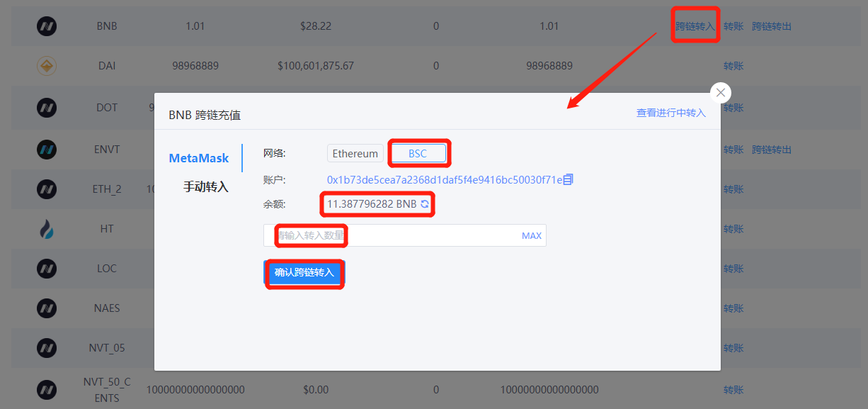The width and height of the screenshot is (868, 409).
Task: Close the BNB cross-chain deposit dialog
Action: tap(720, 93)
